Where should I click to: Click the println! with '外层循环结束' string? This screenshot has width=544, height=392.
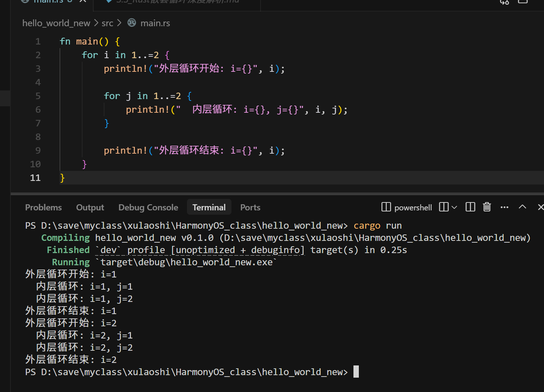pyautogui.click(x=194, y=151)
